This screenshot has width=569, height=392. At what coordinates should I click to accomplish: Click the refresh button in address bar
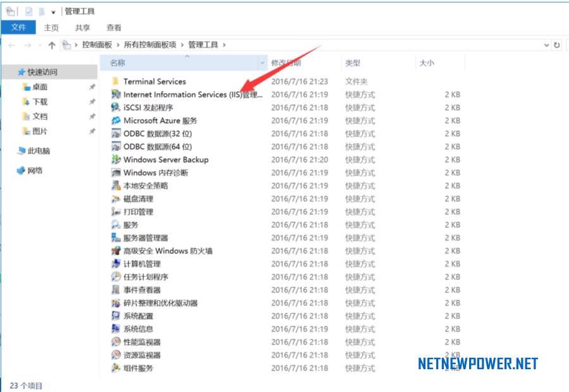pos(557,45)
